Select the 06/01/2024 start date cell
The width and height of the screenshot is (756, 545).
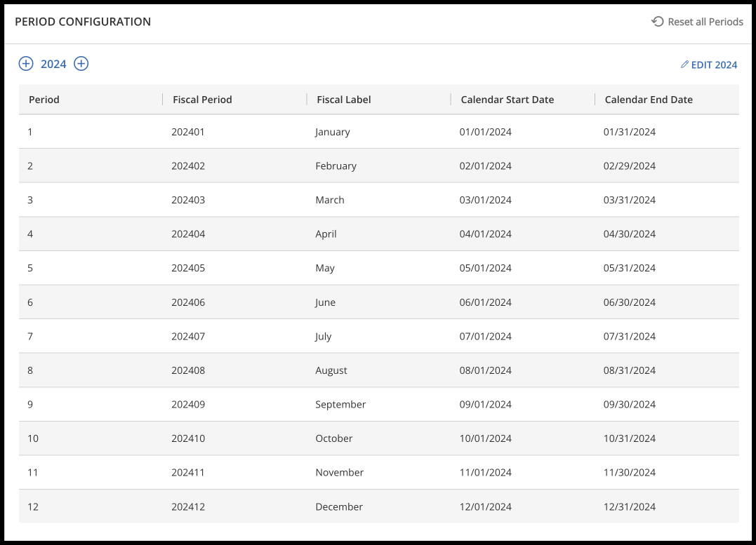[486, 302]
